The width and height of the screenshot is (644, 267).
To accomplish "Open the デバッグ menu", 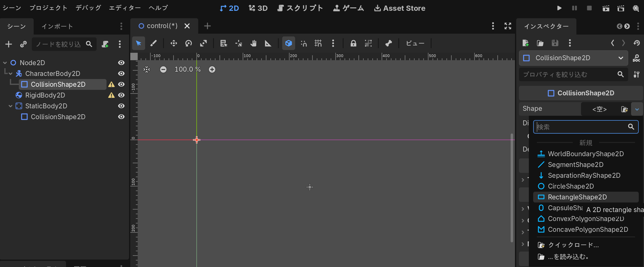I will tap(88, 8).
